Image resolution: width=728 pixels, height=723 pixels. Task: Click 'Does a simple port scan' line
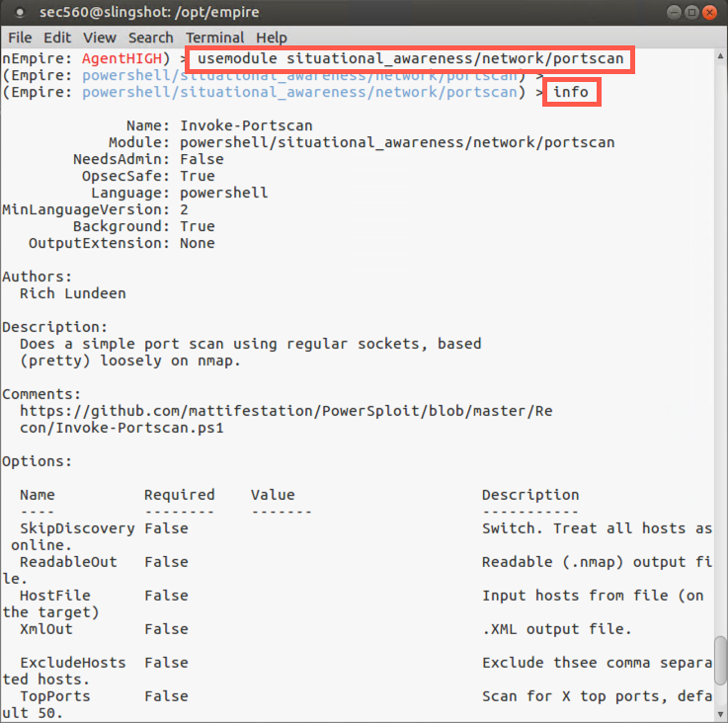(x=251, y=344)
